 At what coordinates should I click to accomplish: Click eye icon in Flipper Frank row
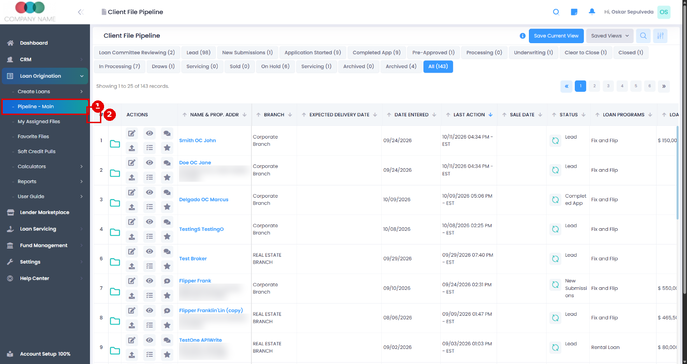coord(149,281)
